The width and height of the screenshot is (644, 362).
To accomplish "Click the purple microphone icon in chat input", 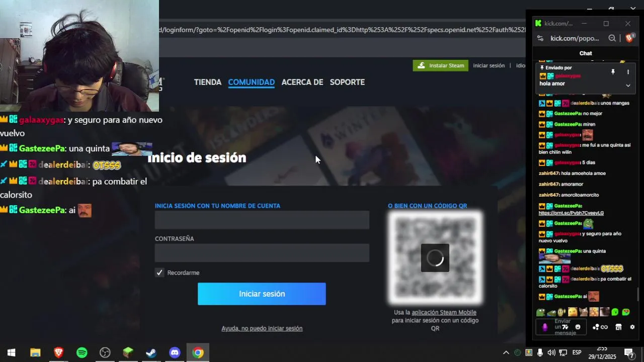I will [x=545, y=327].
